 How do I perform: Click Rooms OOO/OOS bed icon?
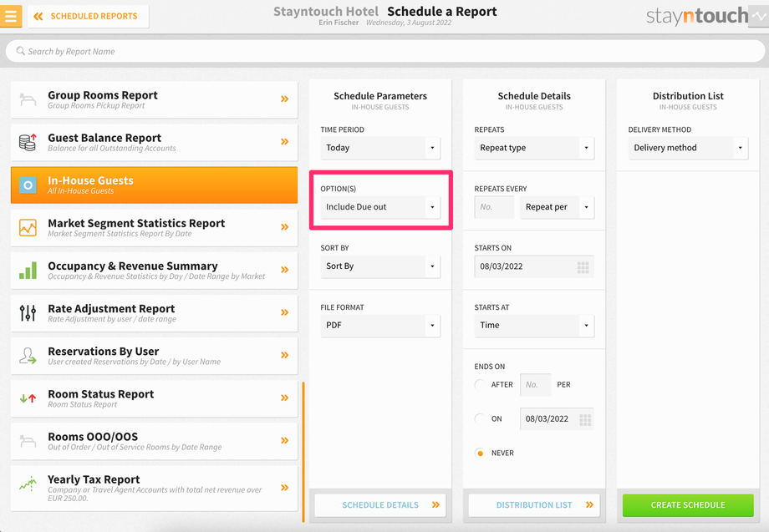pyautogui.click(x=28, y=441)
